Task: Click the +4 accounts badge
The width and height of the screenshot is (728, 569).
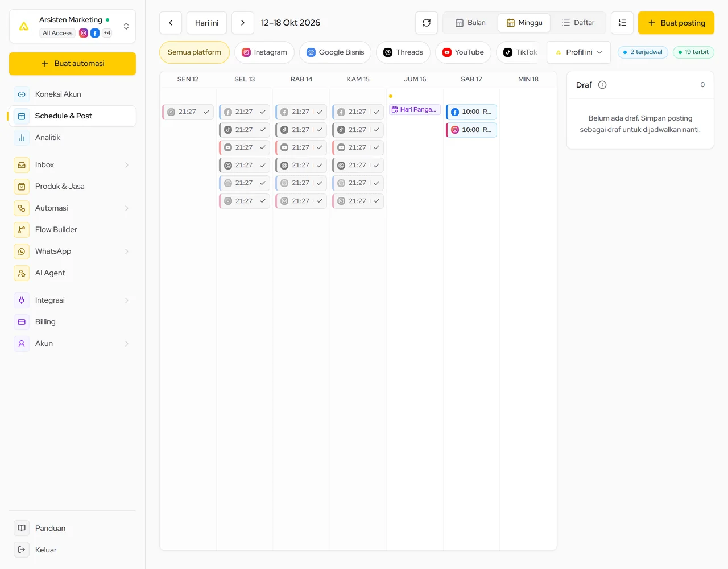Action: click(x=107, y=33)
